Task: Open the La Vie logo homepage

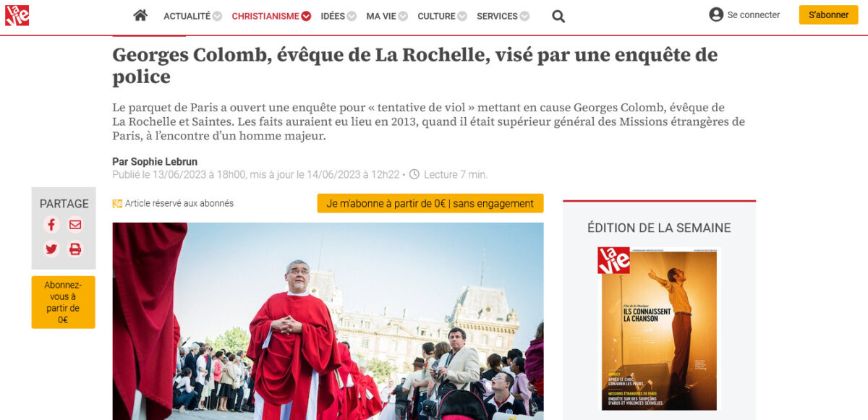Action: pyautogui.click(x=17, y=15)
